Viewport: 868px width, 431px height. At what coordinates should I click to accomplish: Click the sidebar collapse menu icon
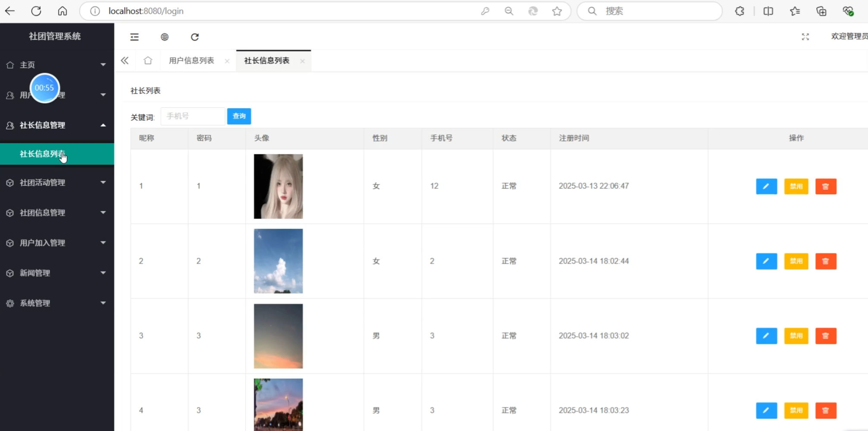tap(135, 37)
